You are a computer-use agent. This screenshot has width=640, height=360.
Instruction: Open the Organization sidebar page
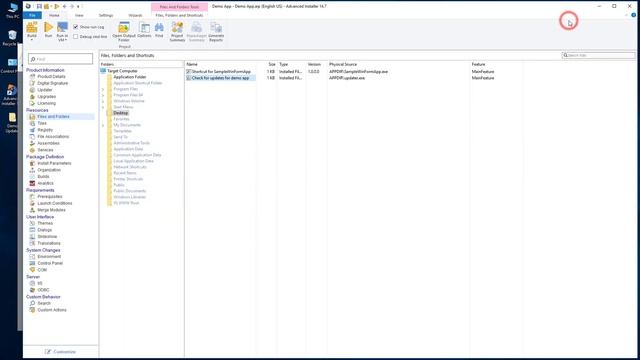pyautogui.click(x=49, y=170)
